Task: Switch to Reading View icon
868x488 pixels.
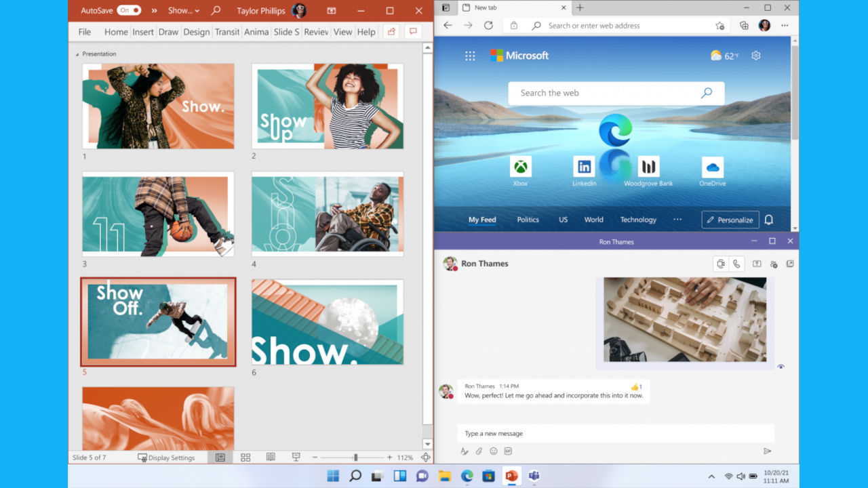Action: click(271, 457)
